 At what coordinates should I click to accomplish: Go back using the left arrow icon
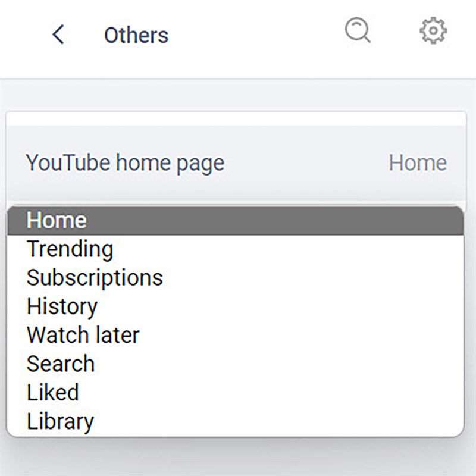[58, 35]
